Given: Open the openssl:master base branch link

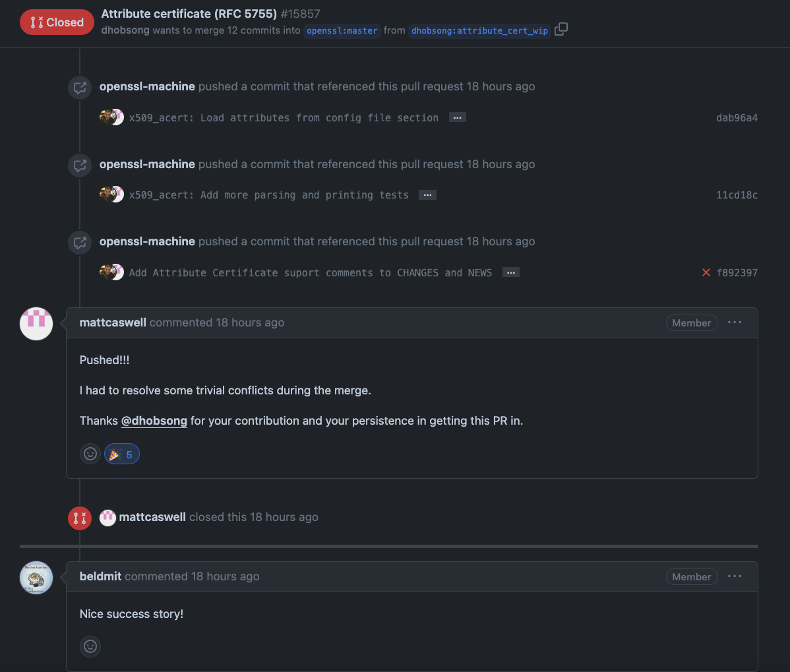Looking at the screenshot, I should point(342,30).
